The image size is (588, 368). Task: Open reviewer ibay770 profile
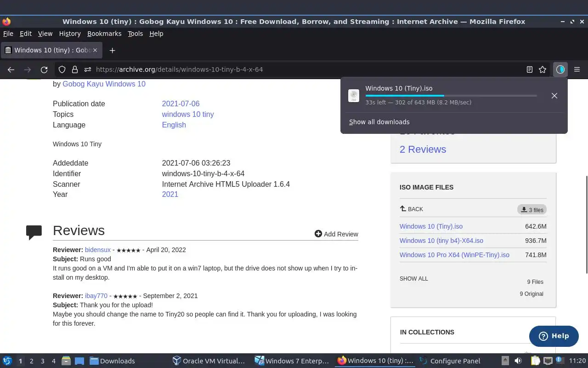[x=96, y=296]
